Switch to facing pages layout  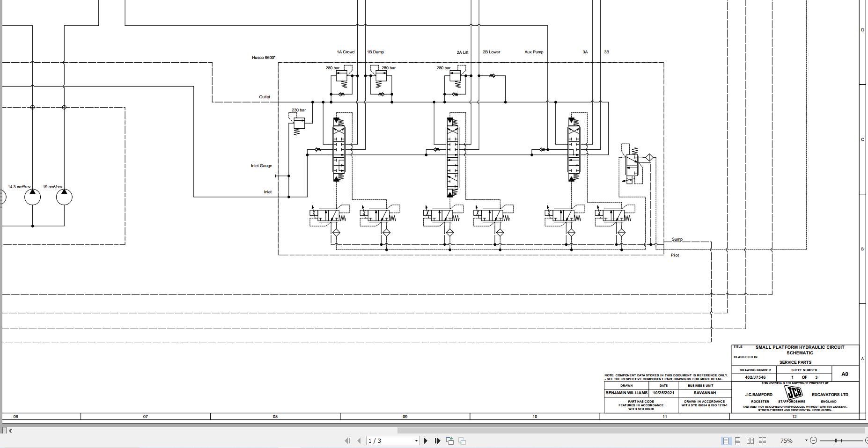point(750,441)
